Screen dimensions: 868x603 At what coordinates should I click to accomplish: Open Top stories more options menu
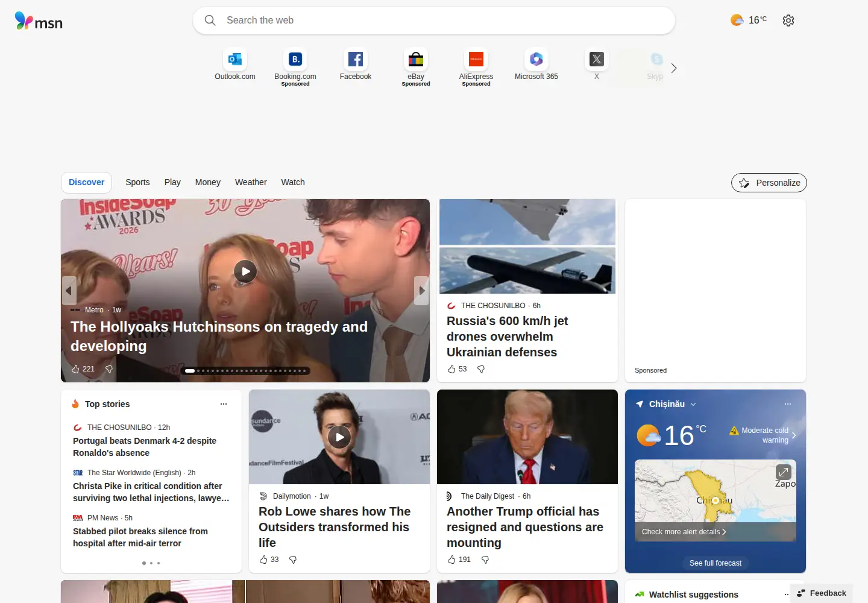point(224,404)
